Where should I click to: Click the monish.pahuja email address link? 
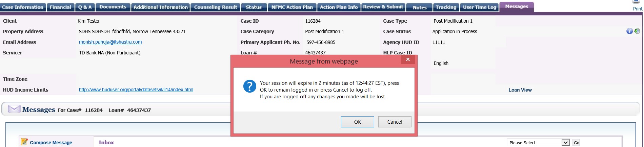(110, 42)
